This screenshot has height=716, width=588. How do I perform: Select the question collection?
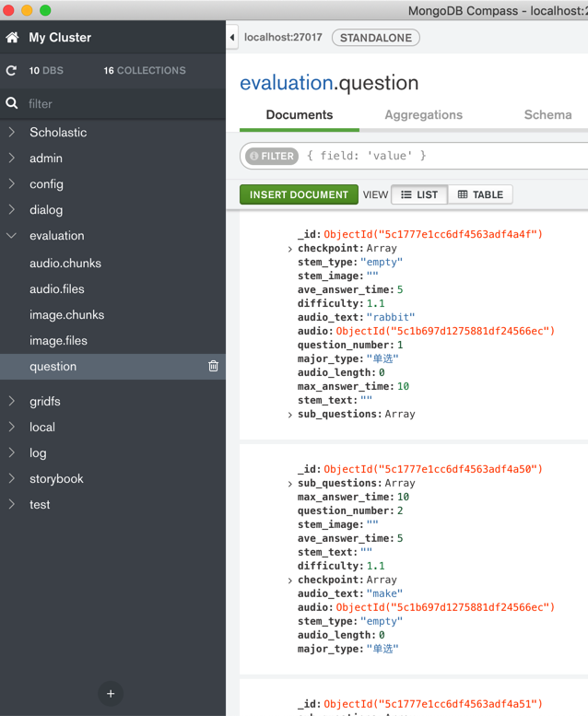click(x=112, y=366)
